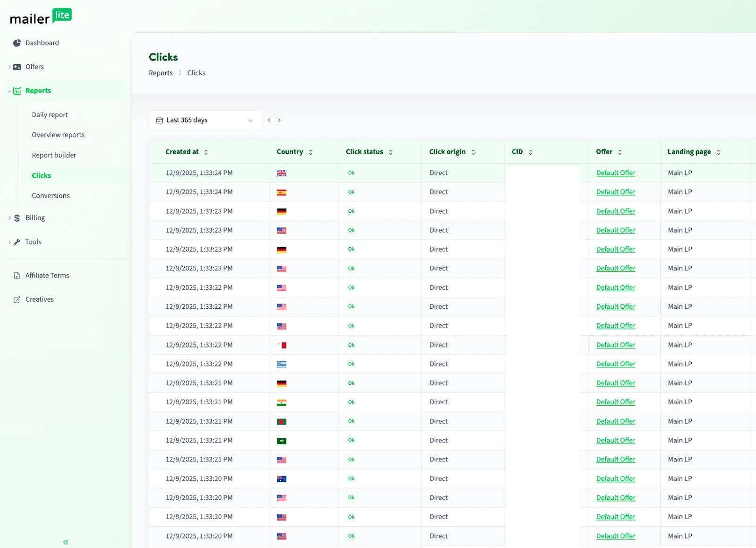The width and height of the screenshot is (756, 548).
Task: Open the Conversions report page
Action: click(x=51, y=196)
